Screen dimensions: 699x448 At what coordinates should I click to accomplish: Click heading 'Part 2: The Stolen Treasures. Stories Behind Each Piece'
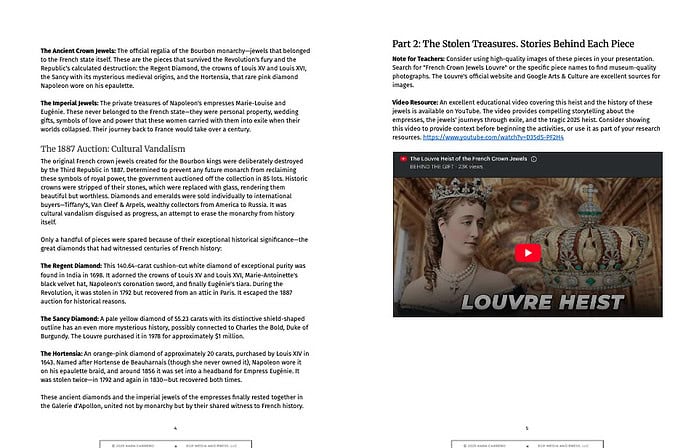[513, 44]
